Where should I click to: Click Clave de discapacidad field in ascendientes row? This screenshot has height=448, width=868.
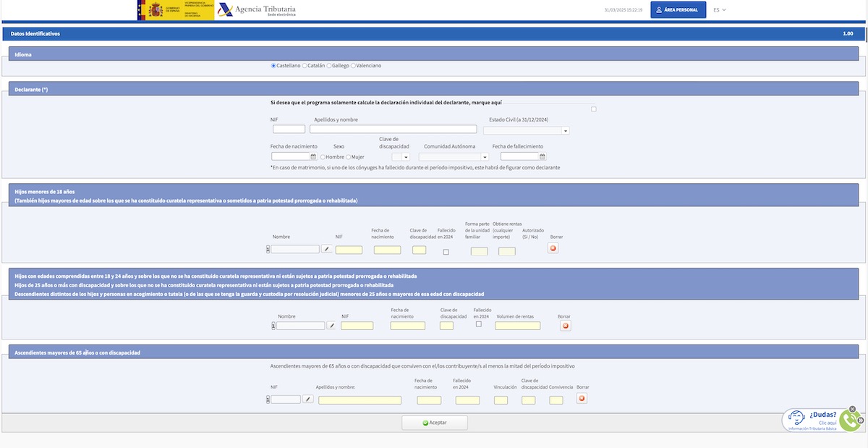[529, 400]
